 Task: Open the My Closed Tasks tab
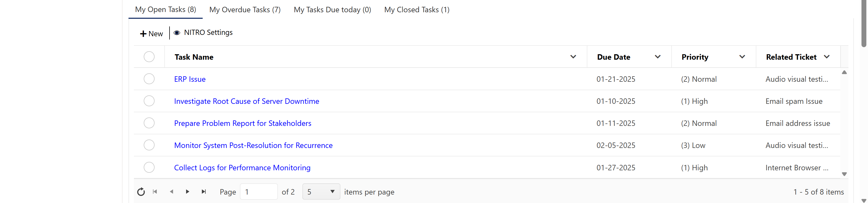pos(416,10)
